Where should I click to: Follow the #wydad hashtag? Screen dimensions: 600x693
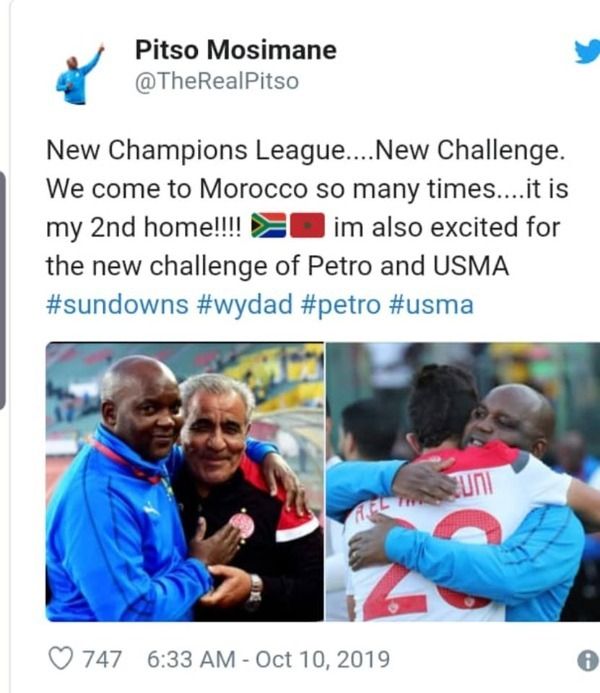[245, 305]
